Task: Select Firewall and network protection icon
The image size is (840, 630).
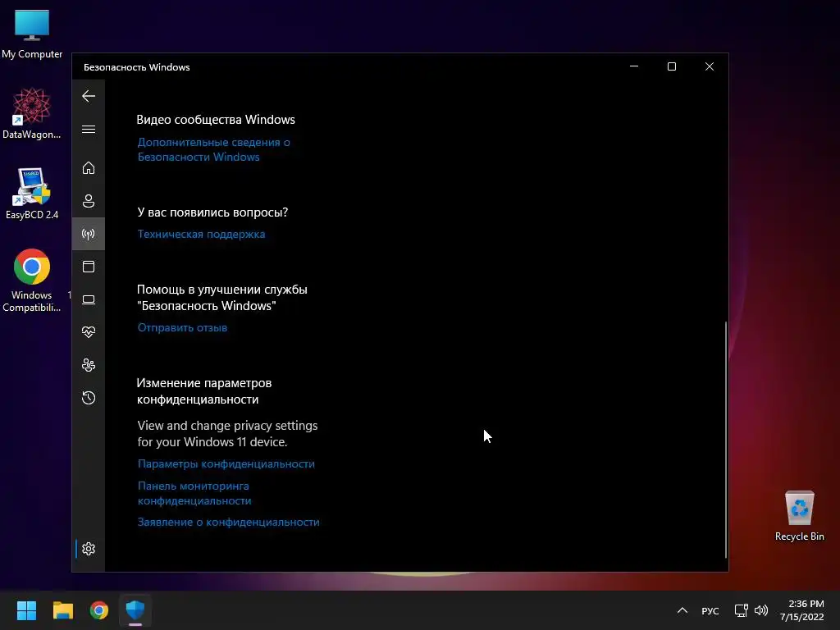Action: (x=89, y=234)
